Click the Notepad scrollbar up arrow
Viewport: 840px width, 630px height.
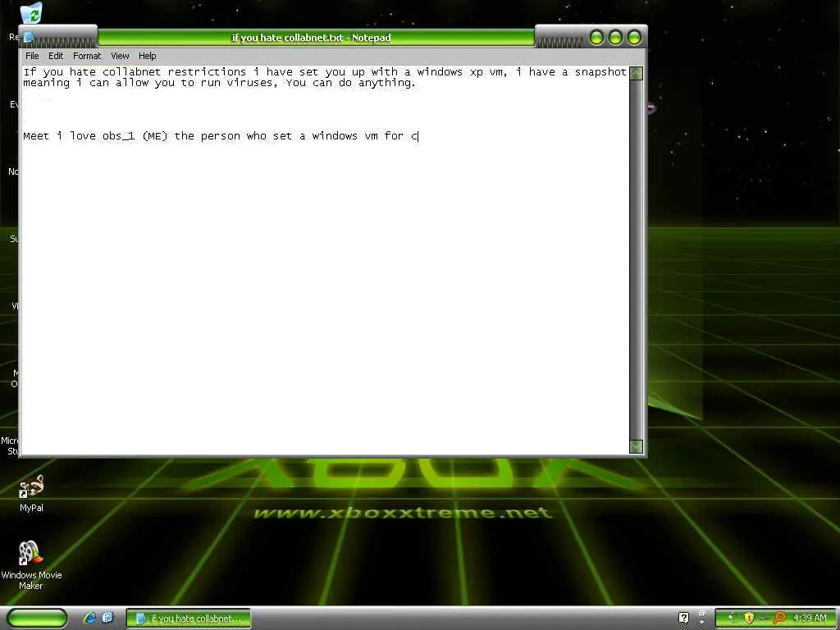636,73
